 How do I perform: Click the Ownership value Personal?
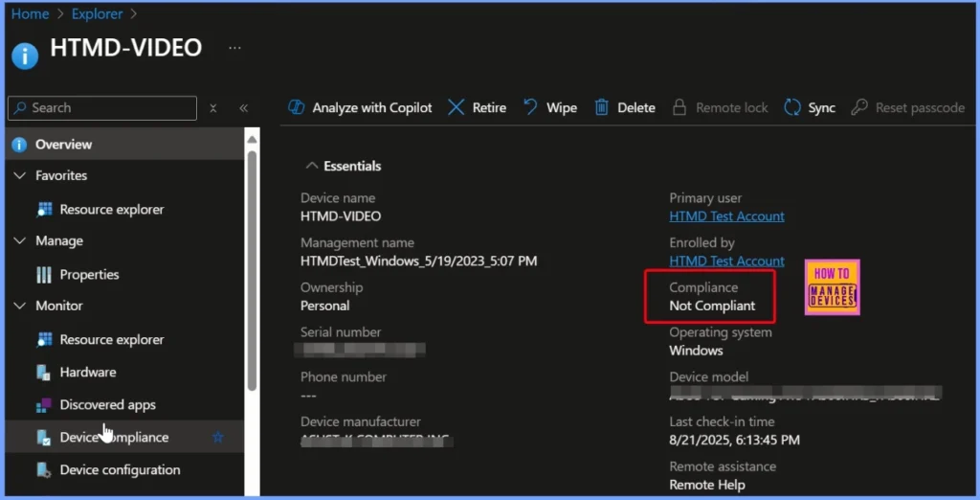(325, 306)
